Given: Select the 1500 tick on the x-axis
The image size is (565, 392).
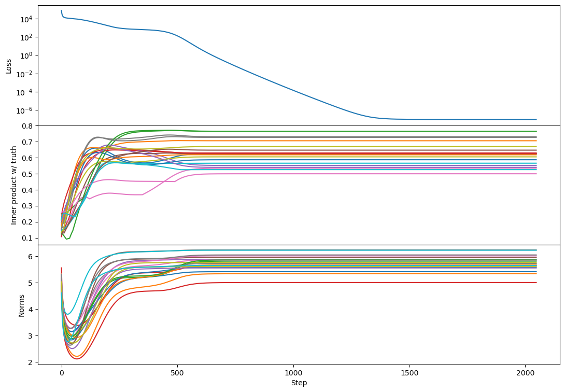Looking at the screenshot, I should (409, 372).
